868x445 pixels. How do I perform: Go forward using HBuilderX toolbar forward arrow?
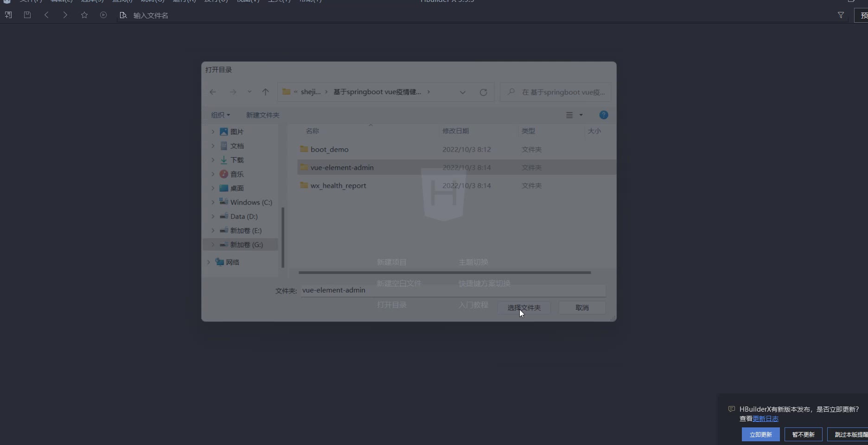click(x=65, y=15)
